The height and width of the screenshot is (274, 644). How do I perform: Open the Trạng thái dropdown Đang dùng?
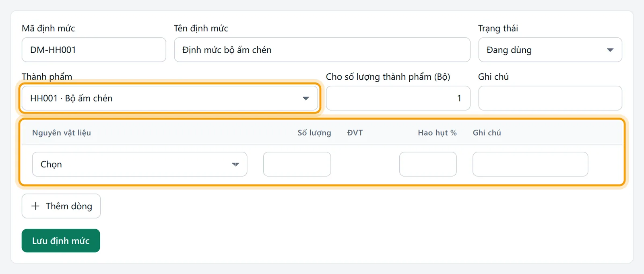[x=550, y=50]
